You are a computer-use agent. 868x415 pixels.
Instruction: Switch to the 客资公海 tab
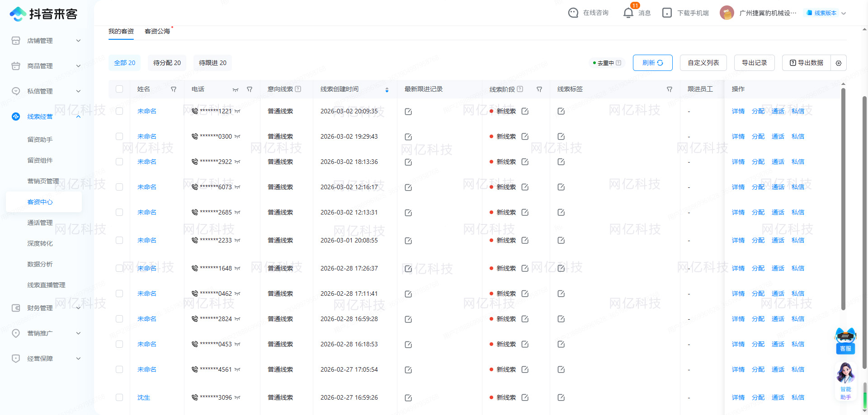pyautogui.click(x=157, y=31)
